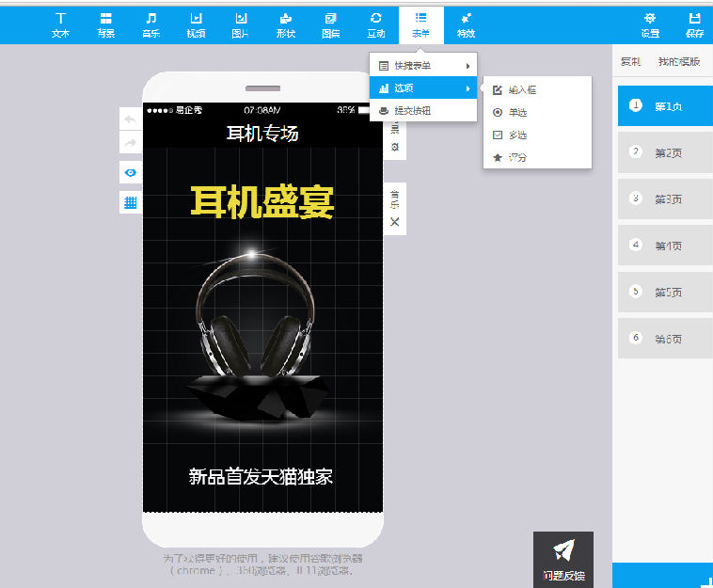Select the 文本 text tool
Image resolution: width=713 pixels, height=588 pixels.
pyautogui.click(x=60, y=25)
